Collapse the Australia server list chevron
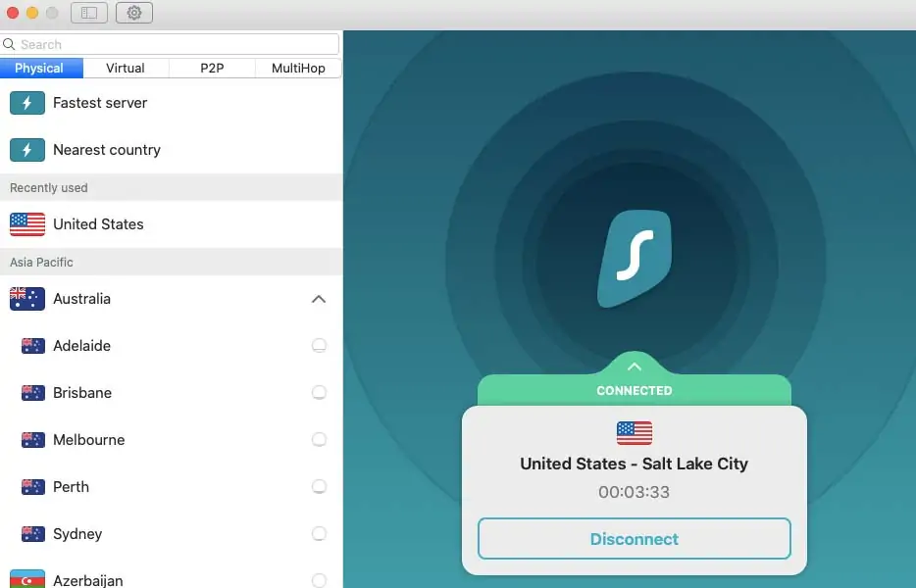This screenshot has width=916, height=588. click(319, 299)
